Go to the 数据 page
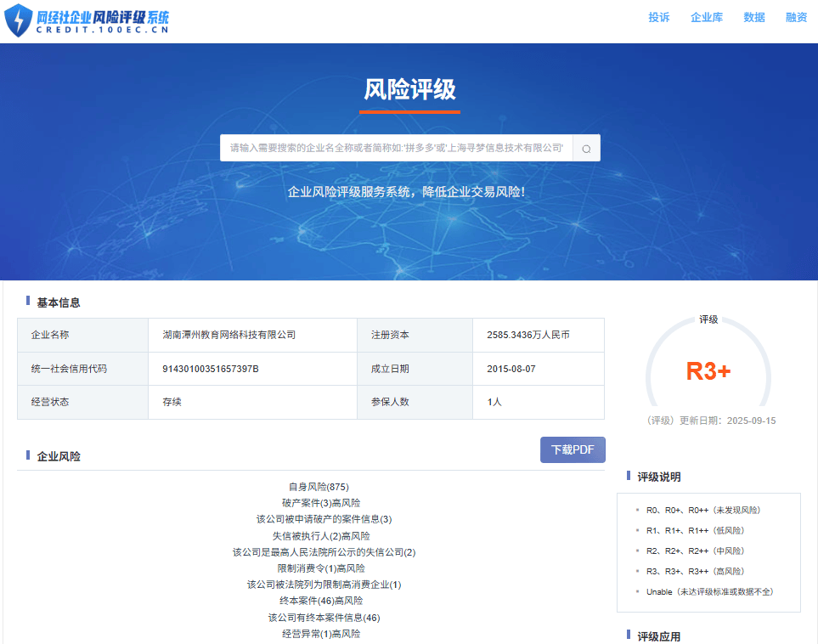The image size is (818, 644). click(x=753, y=17)
